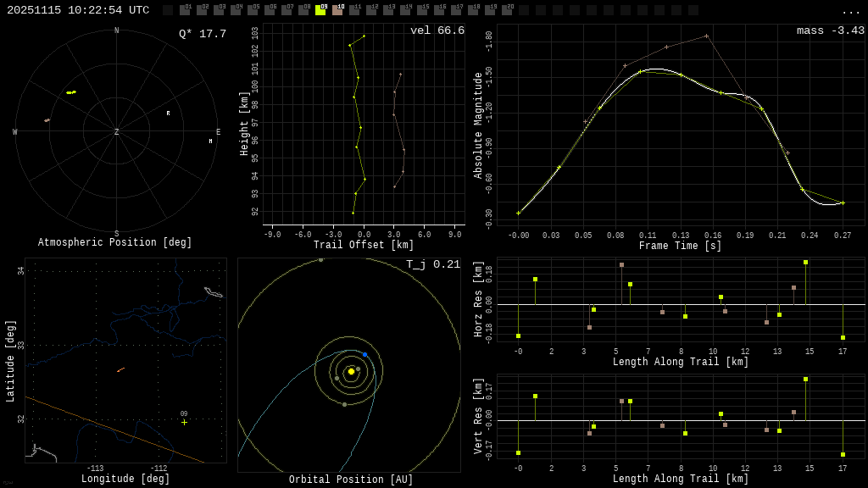
Task: Select station square 07 in top bar
Action: coord(287,10)
